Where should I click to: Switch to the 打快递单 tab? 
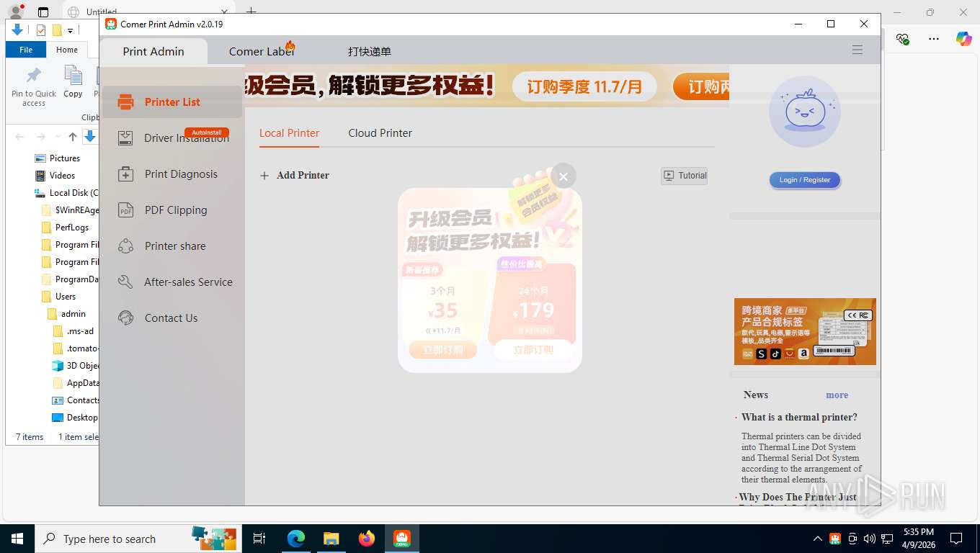(369, 51)
